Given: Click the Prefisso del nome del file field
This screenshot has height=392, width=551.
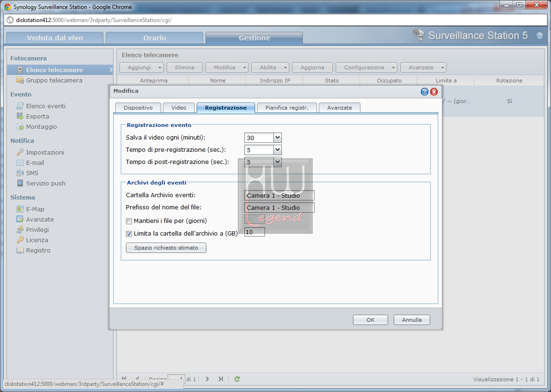Looking at the screenshot, I should point(279,207).
